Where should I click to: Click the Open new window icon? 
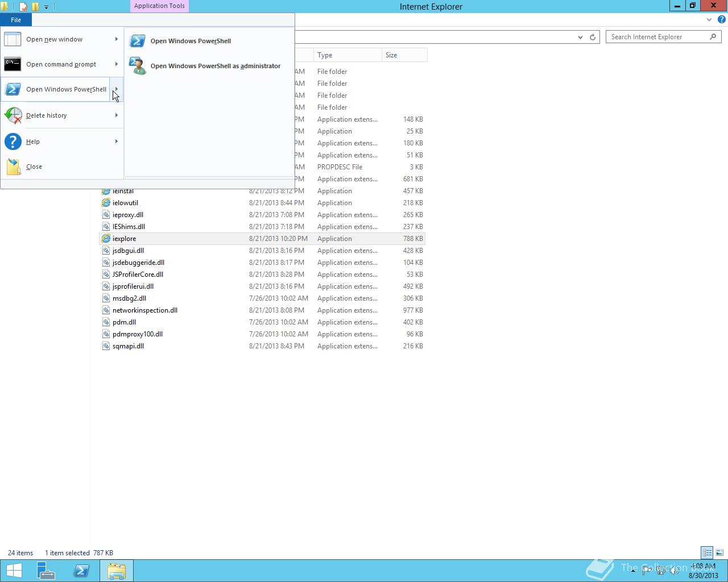13,39
